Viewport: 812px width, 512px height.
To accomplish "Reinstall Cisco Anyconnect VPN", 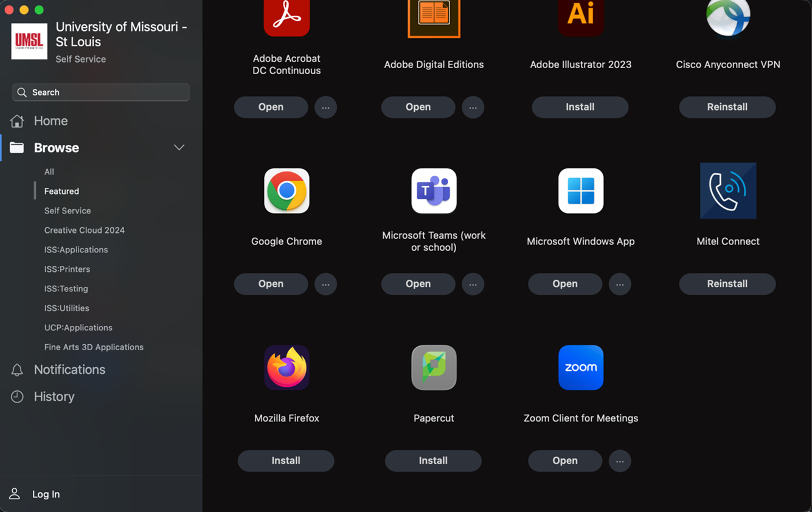I will coord(727,107).
